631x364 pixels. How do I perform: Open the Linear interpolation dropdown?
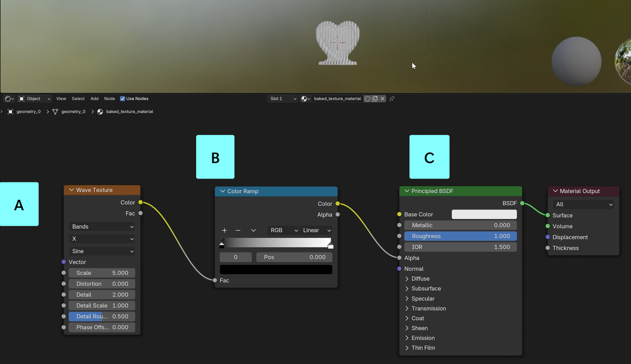click(x=316, y=230)
